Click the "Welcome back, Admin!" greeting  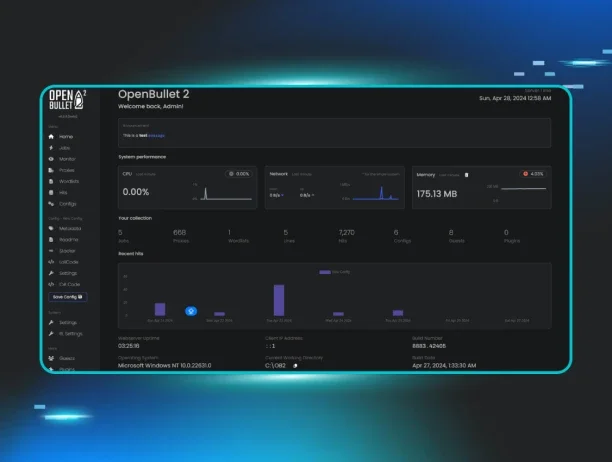[151, 106]
